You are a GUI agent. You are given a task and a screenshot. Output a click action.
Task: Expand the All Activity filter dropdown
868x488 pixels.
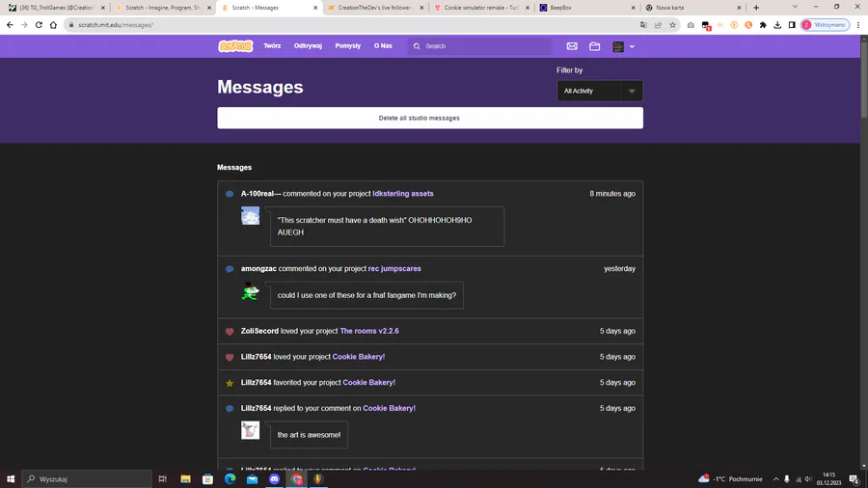(x=600, y=91)
